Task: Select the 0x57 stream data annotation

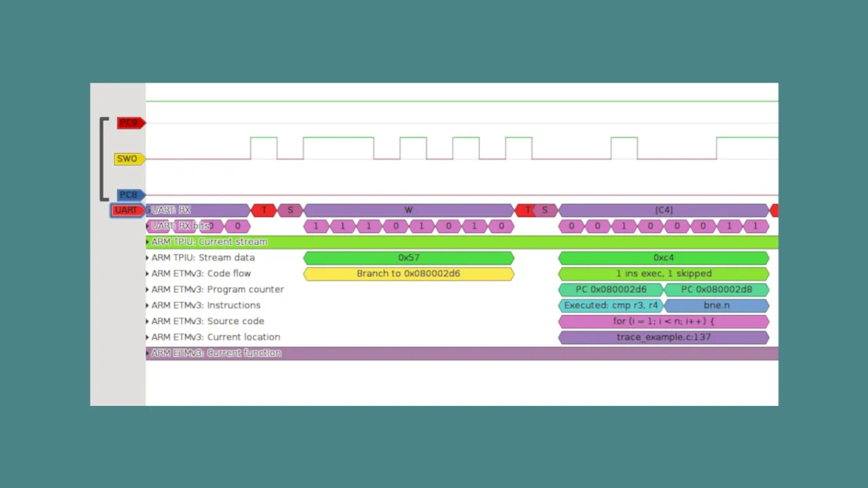Action: 408,258
